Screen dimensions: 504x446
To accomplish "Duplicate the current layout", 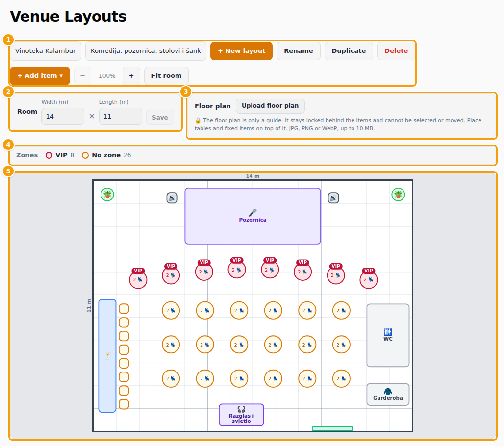I will (349, 51).
